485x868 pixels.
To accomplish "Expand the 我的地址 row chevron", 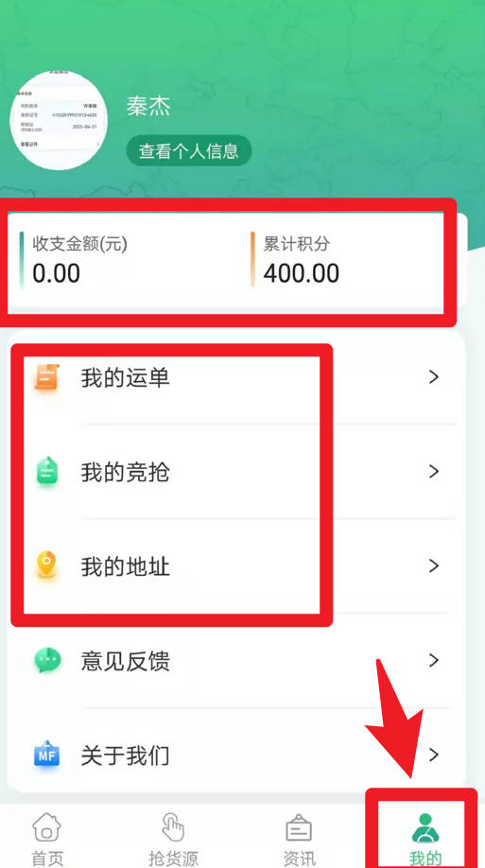I will tap(434, 565).
